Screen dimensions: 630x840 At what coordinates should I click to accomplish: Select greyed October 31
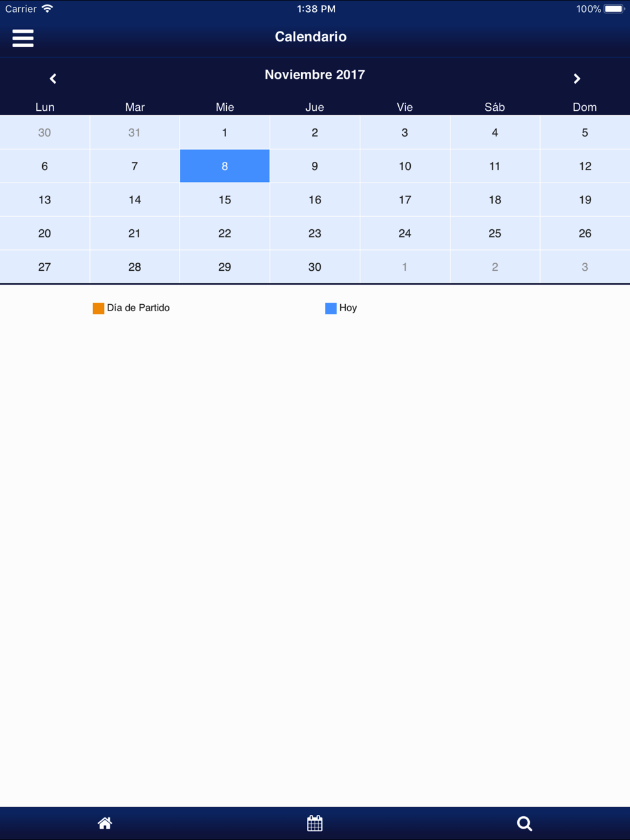tap(135, 132)
